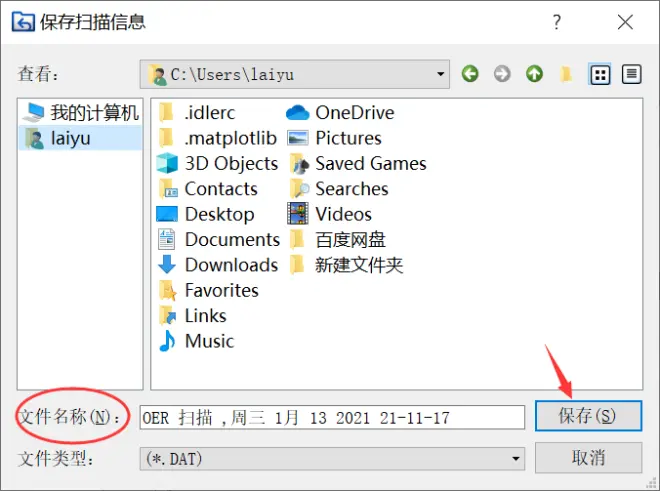Image resolution: width=660 pixels, height=491 pixels.
Task: Go to parent directory up arrow
Action: pos(534,74)
